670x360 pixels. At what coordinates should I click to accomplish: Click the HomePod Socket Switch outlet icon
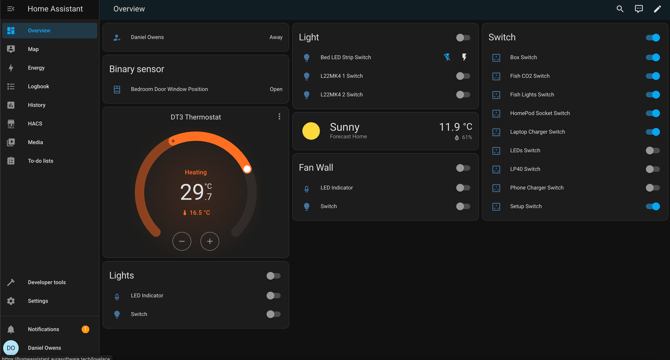tap(496, 114)
